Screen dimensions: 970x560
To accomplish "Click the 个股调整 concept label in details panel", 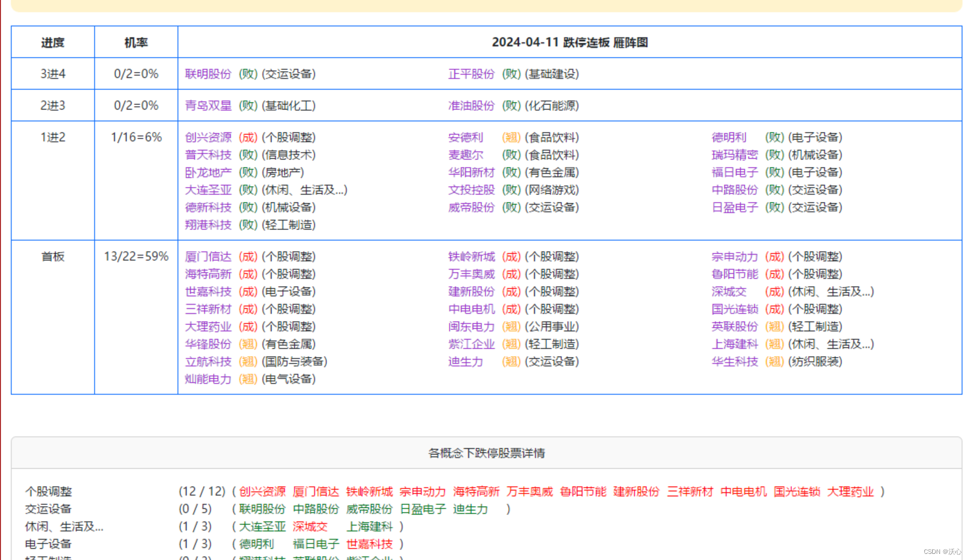I will coord(48,492).
